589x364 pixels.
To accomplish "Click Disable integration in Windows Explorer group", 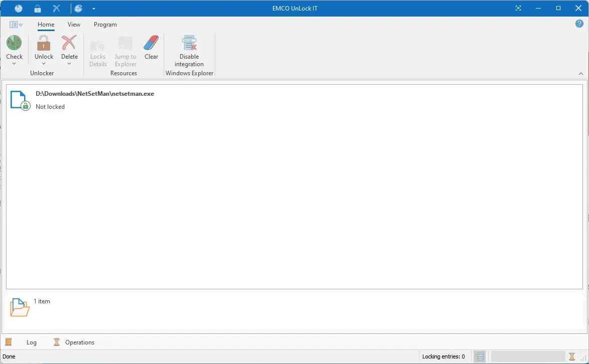I will [x=189, y=51].
